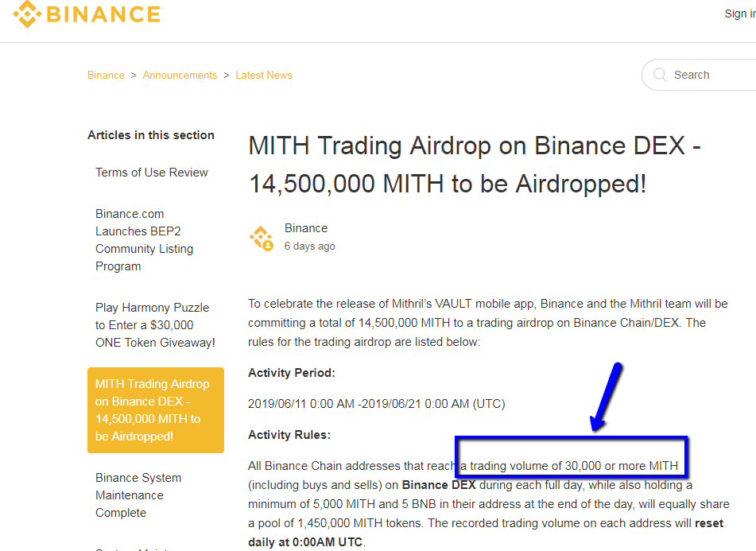Open the Binance breadcrumb link
The height and width of the screenshot is (551, 756).
(x=106, y=75)
